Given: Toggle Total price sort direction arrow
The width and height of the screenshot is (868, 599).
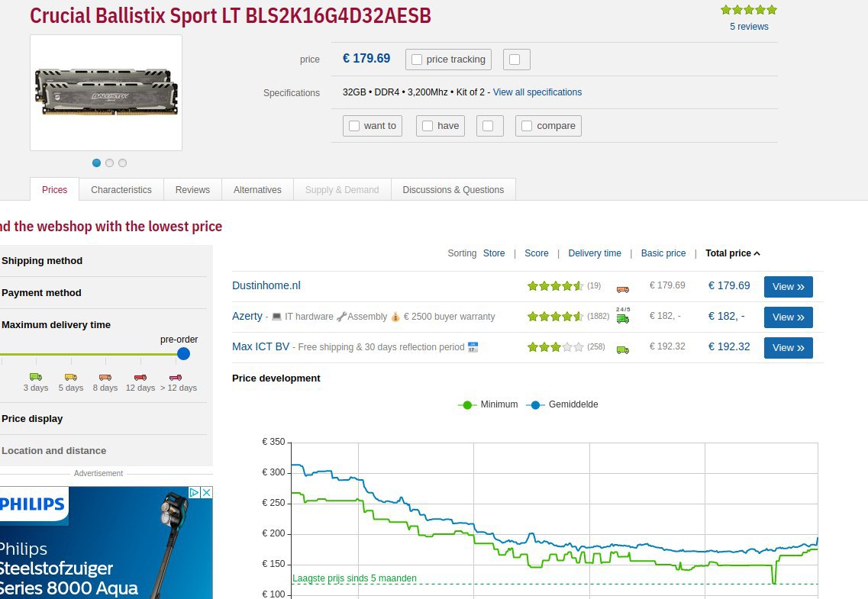Looking at the screenshot, I should 757,253.
